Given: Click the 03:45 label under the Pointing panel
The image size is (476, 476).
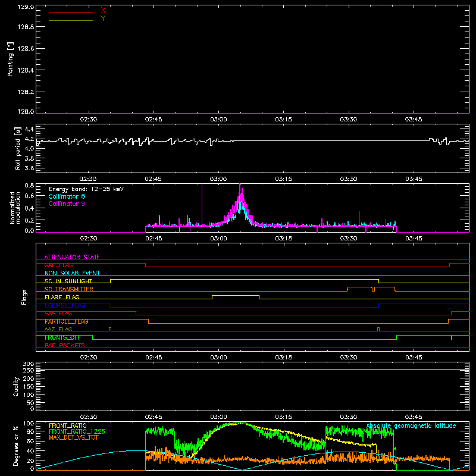Looking at the screenshot, I should 414,120.
